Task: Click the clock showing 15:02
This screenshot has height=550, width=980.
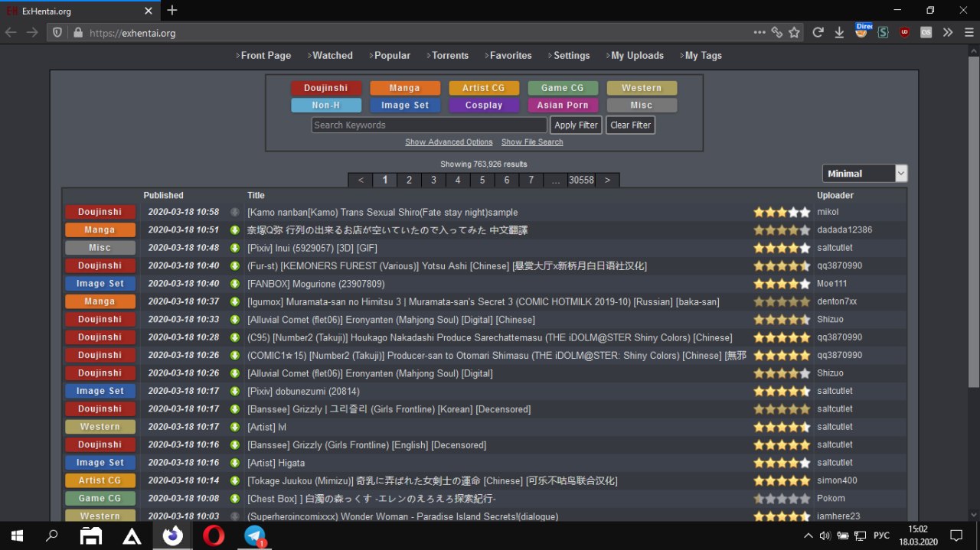Action: coord(917,529)
